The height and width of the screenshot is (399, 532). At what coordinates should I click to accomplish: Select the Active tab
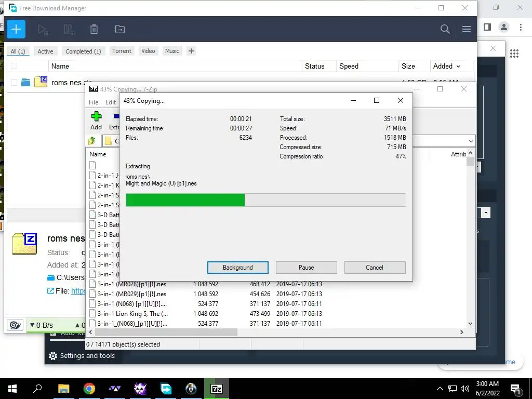pos(46,51)
